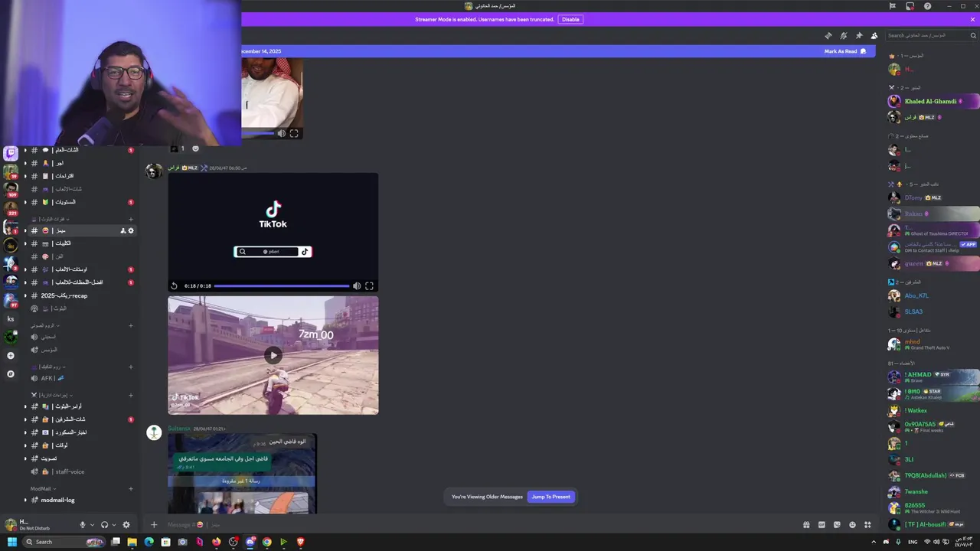Expand the modmail-log channel threads arrow
This screenshot has height=551, width=980.
[x=25, y=500]
